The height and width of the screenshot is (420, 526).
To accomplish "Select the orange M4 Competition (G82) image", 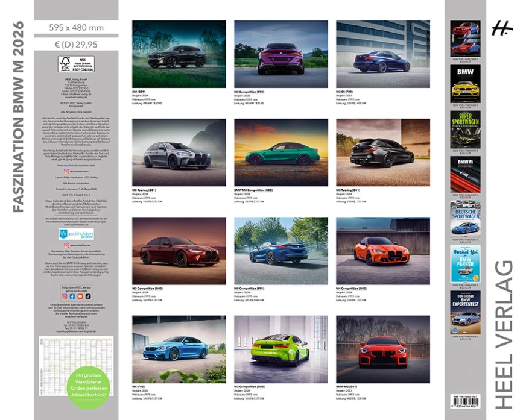I will [x=383, y=251].
